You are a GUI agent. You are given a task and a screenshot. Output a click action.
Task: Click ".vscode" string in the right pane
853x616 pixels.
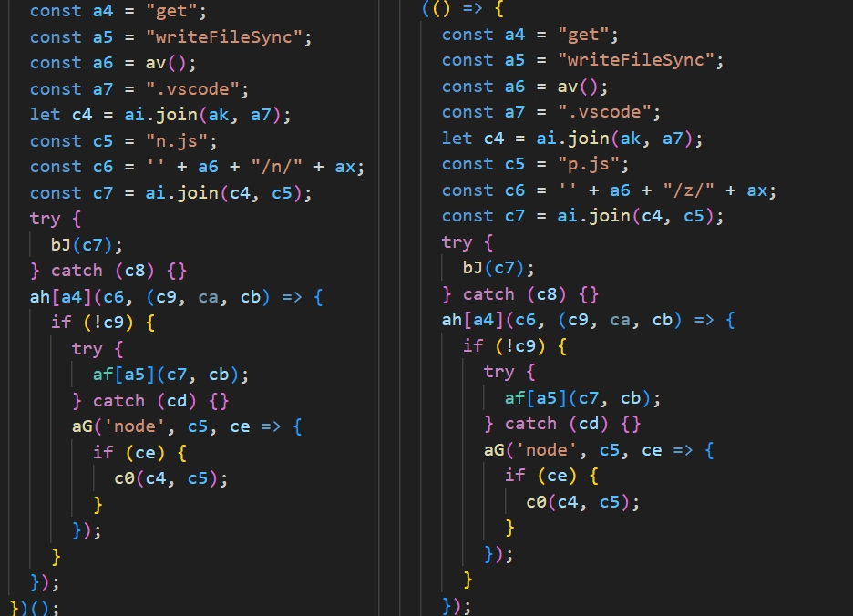(604, 112)
